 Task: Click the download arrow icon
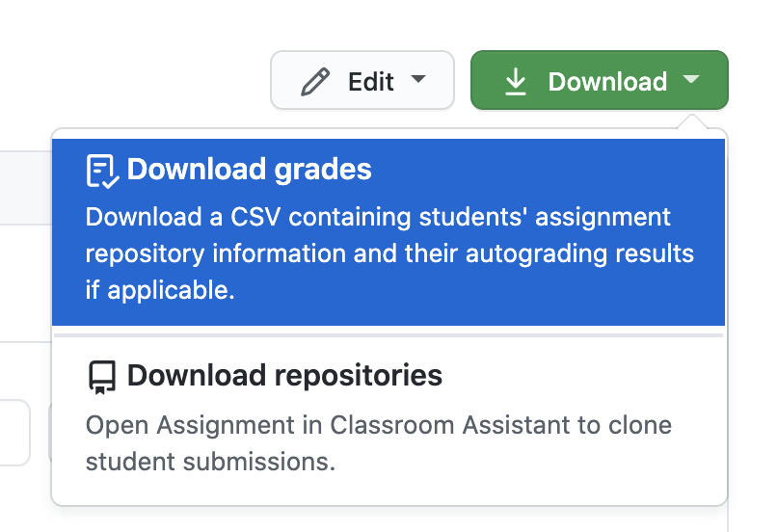(516, 81)
